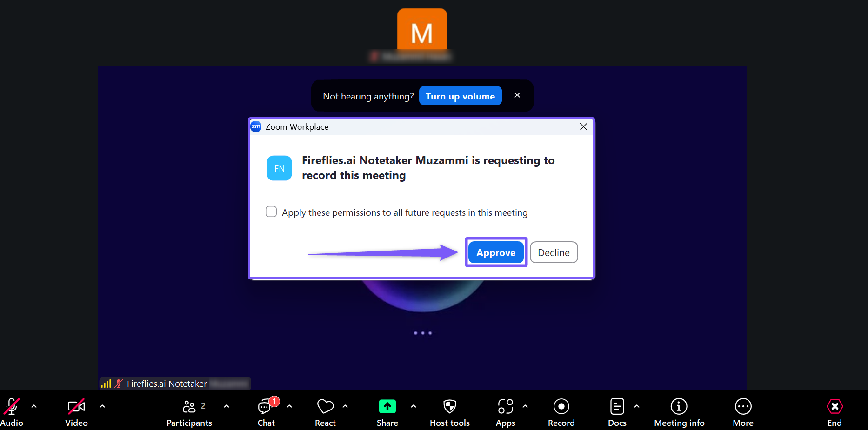The image size is (868, 430).
Task: Start camera with the Video button
Action: [76, 412]
